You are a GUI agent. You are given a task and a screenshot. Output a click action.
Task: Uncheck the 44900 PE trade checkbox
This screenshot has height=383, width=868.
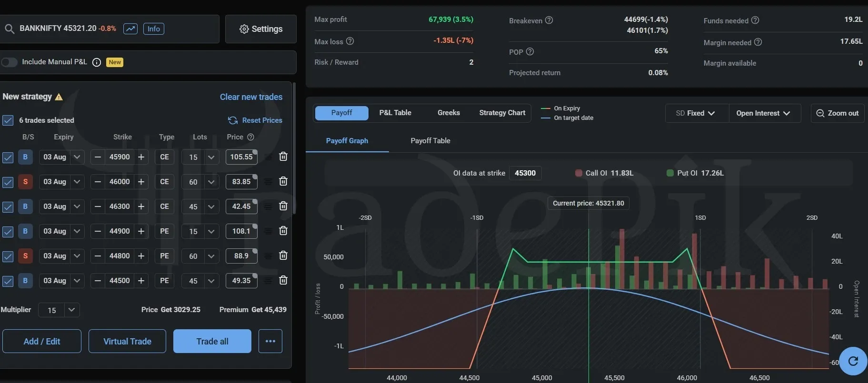(8, 232)
